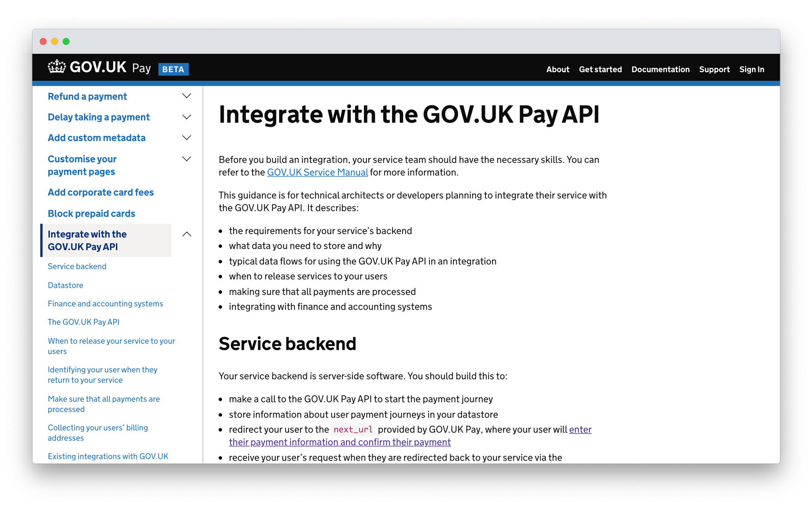Open Existing integrations with GOV.UK link
Image resolution: width=812 pixels, height=506 pixels.
point(108,456)
